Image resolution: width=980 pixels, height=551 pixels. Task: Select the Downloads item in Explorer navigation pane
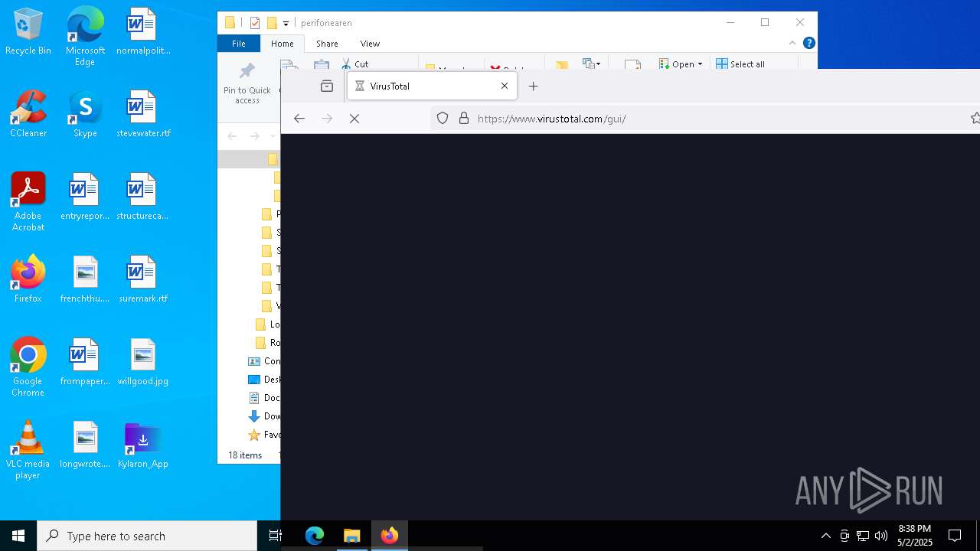263,416
